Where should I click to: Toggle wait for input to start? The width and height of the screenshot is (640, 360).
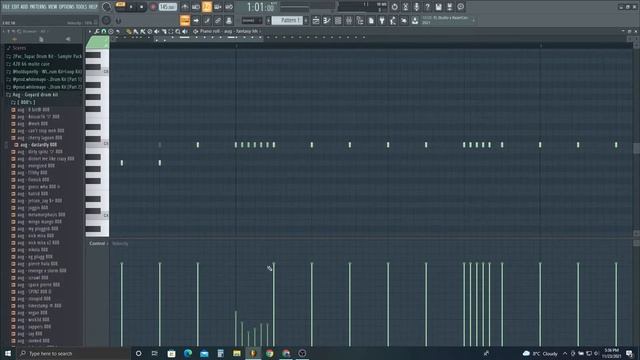196,7
